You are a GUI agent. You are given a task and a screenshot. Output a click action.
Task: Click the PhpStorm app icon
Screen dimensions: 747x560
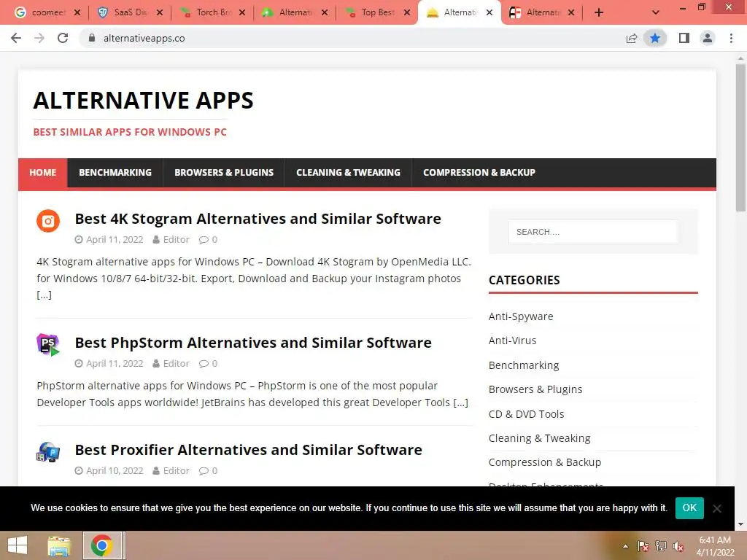click(x=48, y=345)
